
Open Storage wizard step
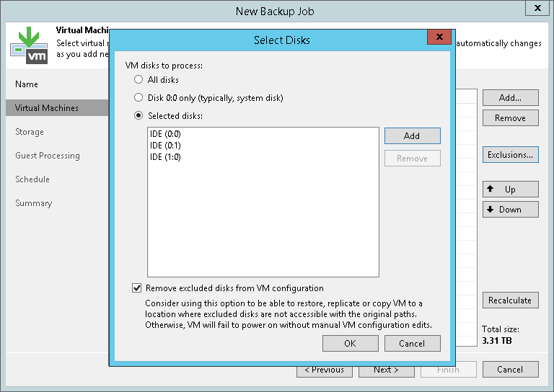coord(30,132)
